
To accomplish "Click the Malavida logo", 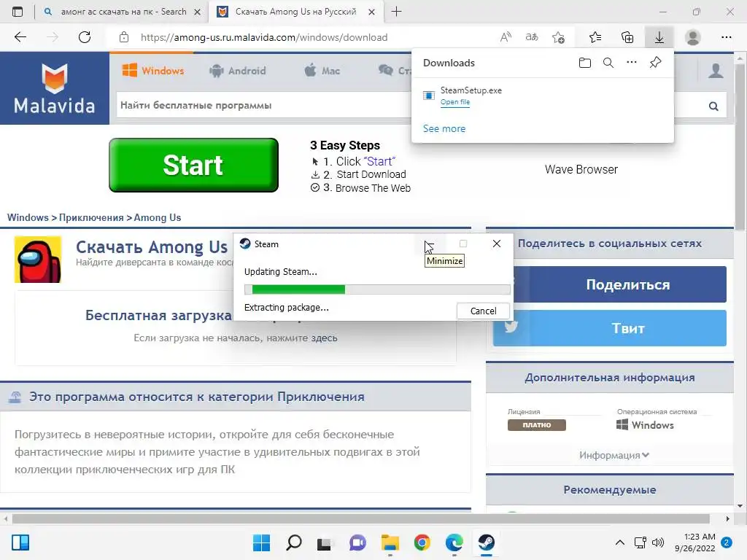I will [55, 88].
